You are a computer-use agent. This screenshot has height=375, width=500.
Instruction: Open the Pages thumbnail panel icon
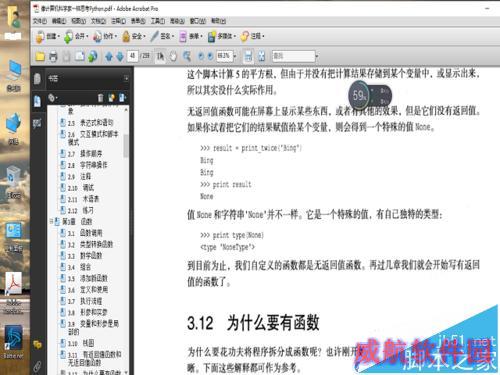pyautogui.click(x=37, y=79)
